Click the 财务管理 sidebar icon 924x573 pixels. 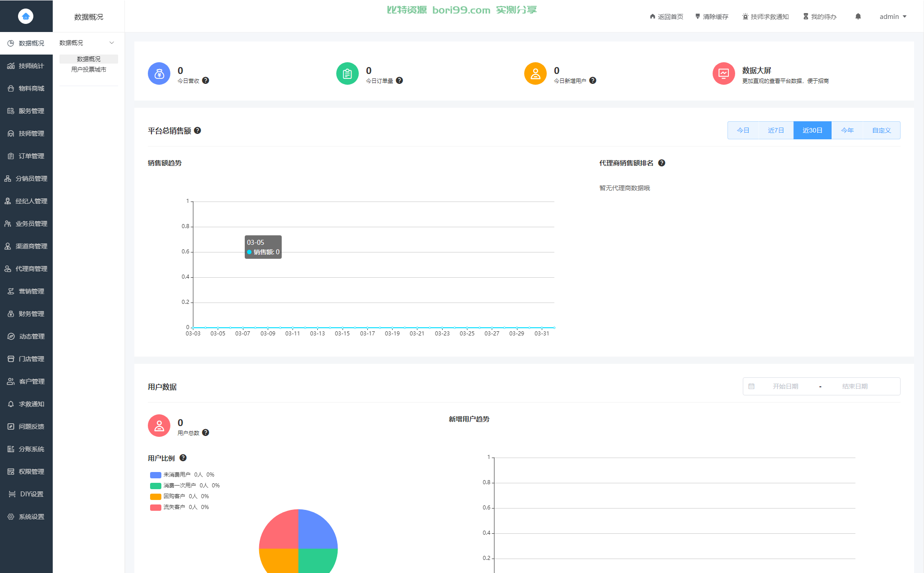click(x=11, y=314)
